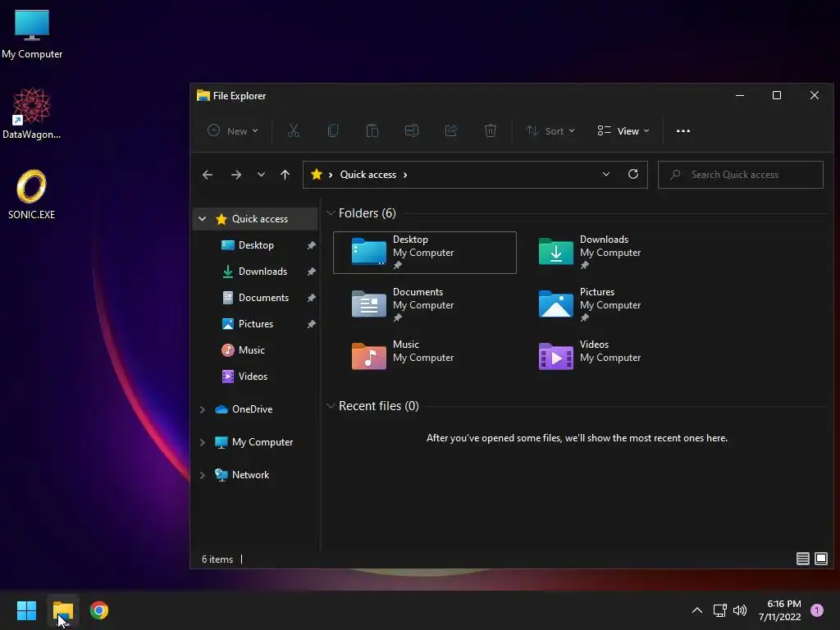Expand My Computer tree node
This screenshot has height=630, width=840.
(x=202, y=442)
